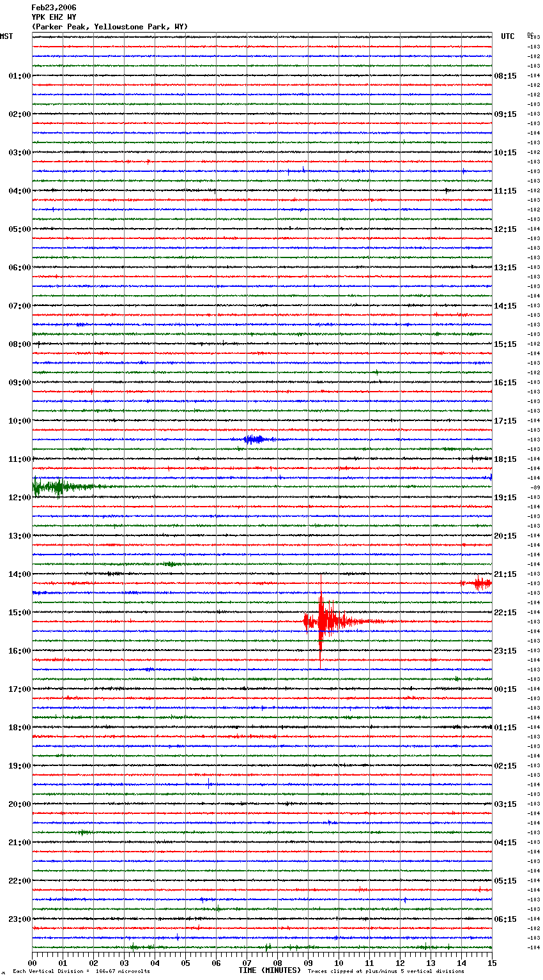Image resolution: width=543 pixels, height=980 pixels.
Task: Click the 06:15 UTC time label
Action: point(505,919)
